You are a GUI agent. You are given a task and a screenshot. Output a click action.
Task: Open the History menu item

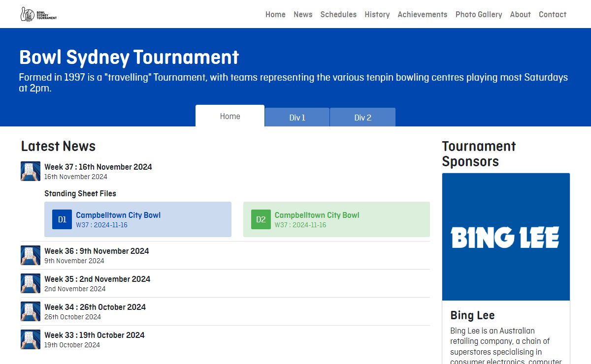click(377, 14)
